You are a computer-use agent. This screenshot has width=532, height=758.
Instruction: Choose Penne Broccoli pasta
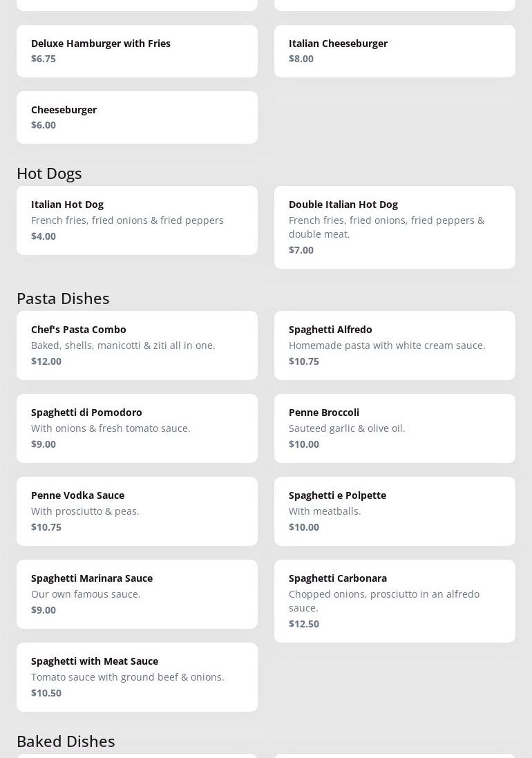[395, 428]
